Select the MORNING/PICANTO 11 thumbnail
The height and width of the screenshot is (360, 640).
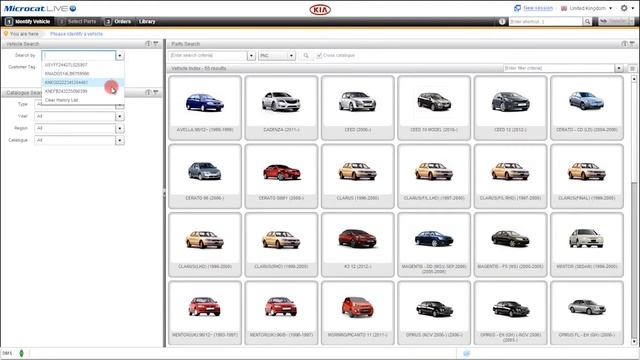358,313
